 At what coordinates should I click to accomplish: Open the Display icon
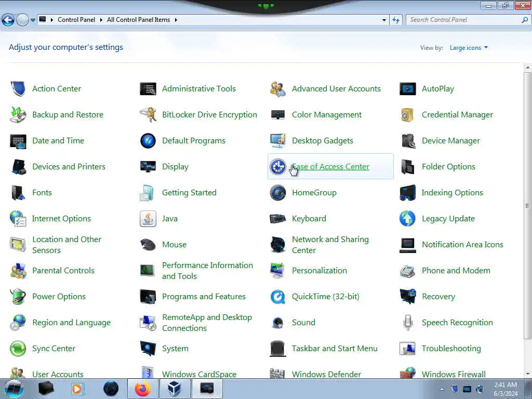point(148,167)
